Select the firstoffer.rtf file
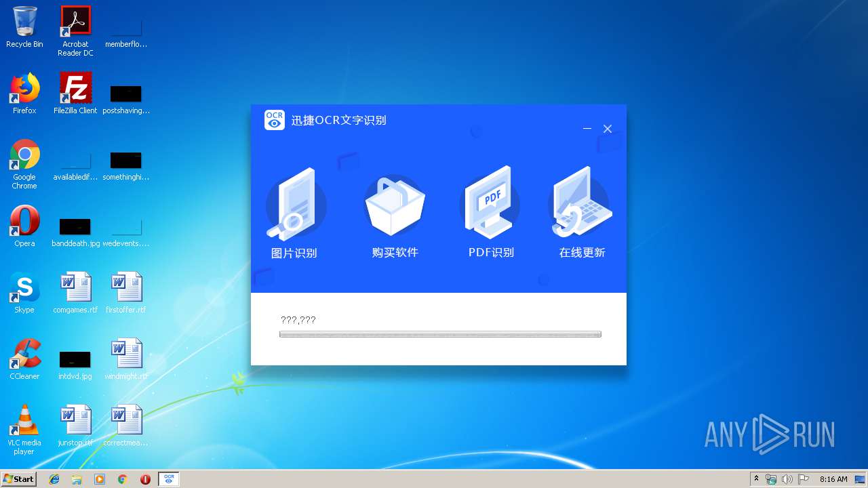The height and width of the screenshot is (488, 868). [x=126, y=293]
